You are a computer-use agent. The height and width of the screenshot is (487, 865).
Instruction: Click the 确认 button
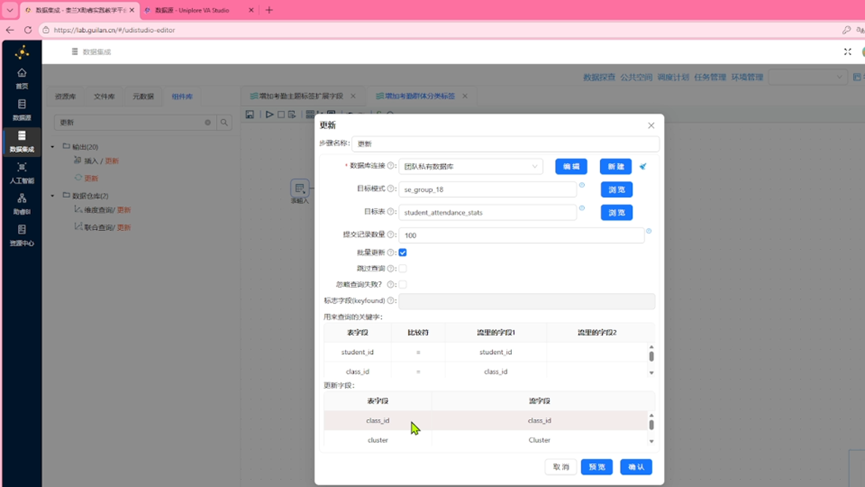[x=636, y=467]
